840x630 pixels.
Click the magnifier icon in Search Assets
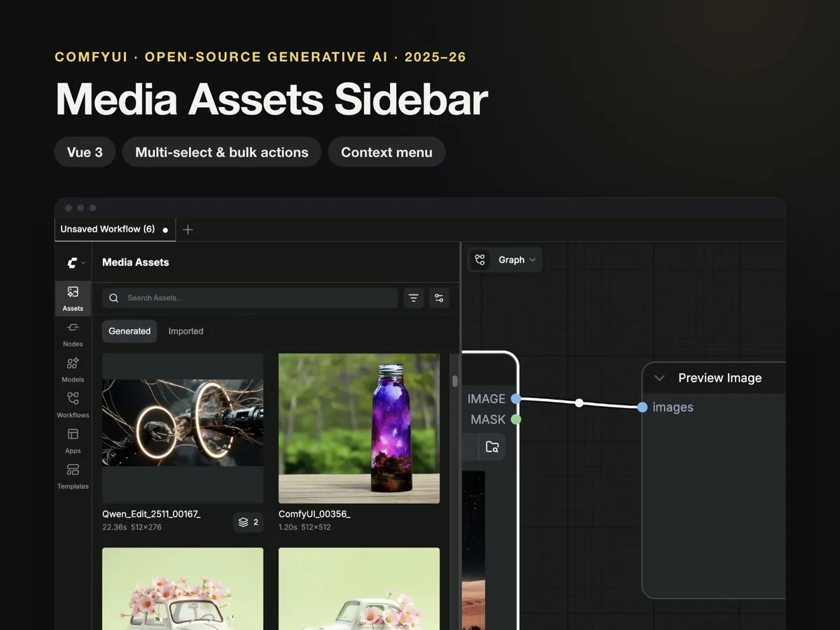point(114,298)
